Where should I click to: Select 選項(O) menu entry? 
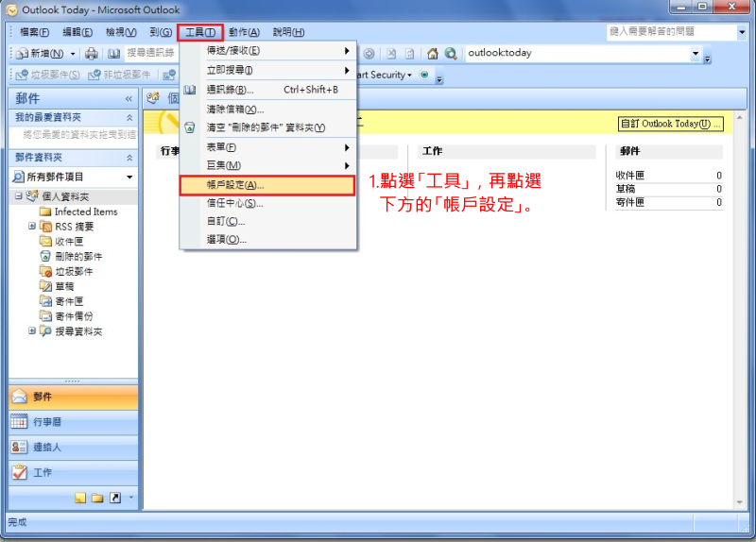pyautogui.click(x=267, y=240)
